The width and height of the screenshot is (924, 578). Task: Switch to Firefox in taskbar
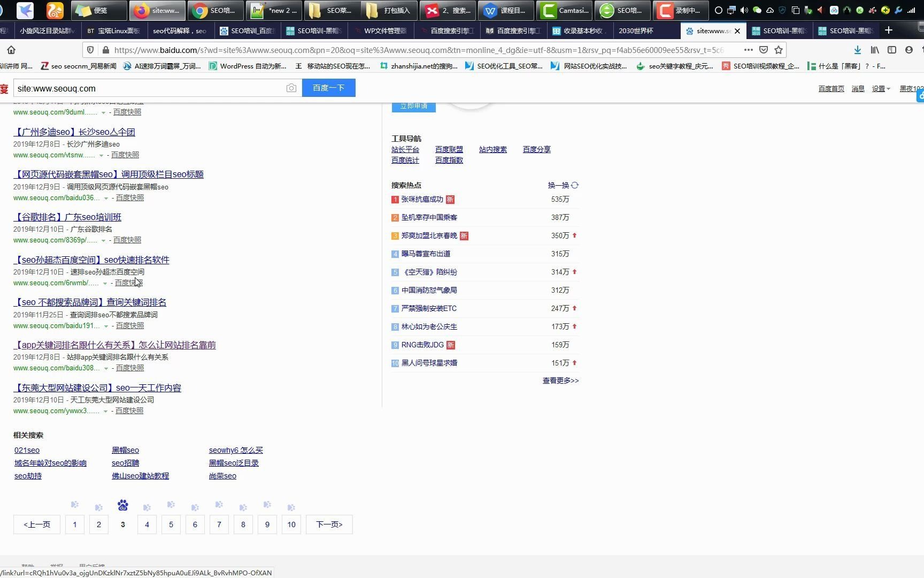pyautogui.click(x=157, y=10)
